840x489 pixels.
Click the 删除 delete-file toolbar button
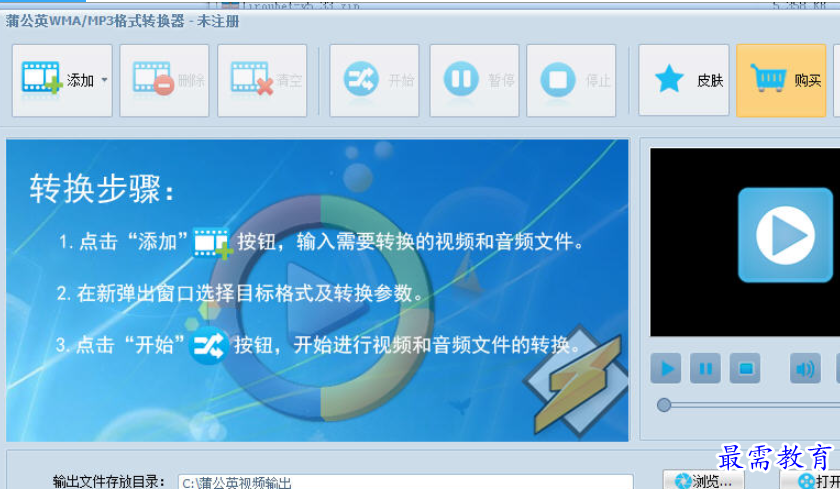coord(164,80)
